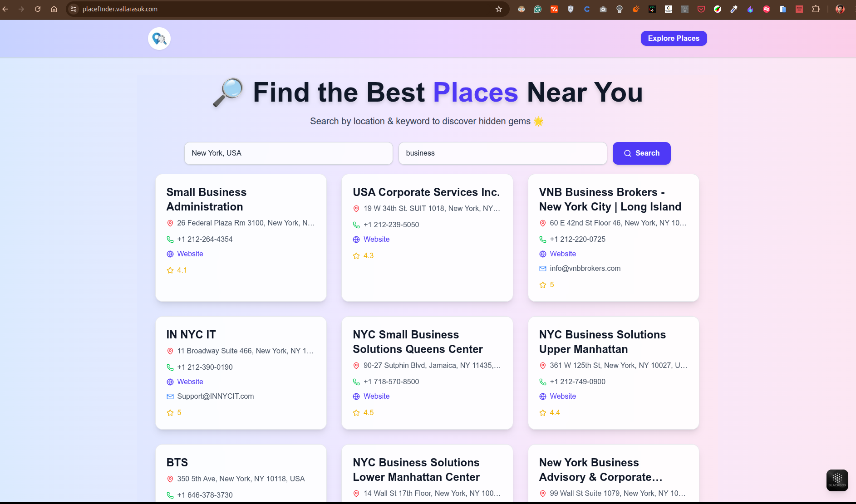The height and width of the screenshot is (504, 856).
Task: Select the New York Business Advisory card title
Action: point(600,470)
